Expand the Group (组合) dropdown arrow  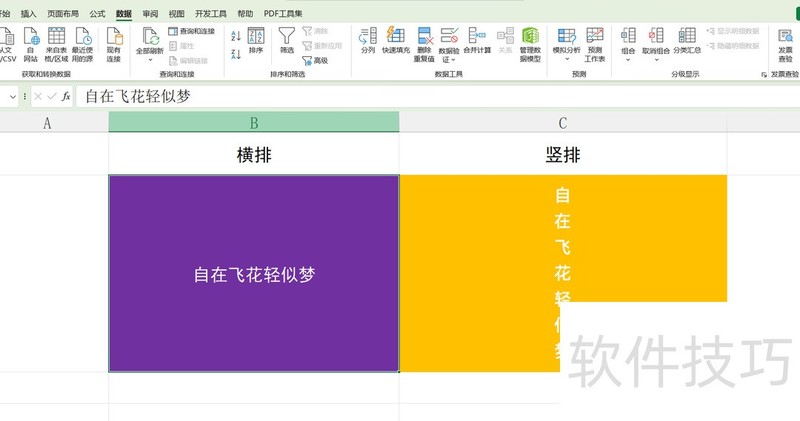[628, 60]
